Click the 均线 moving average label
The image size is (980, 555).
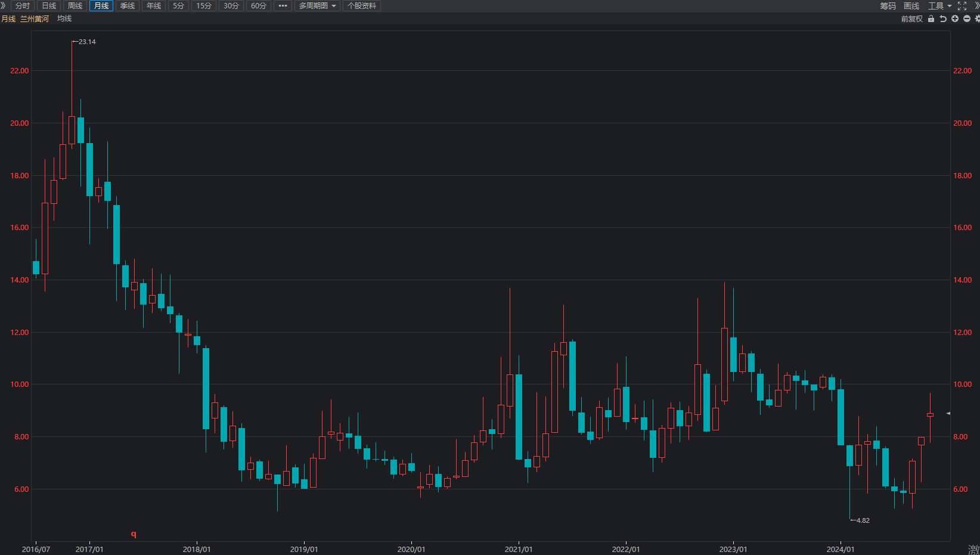pyautogui.click(x=64, y=18)
